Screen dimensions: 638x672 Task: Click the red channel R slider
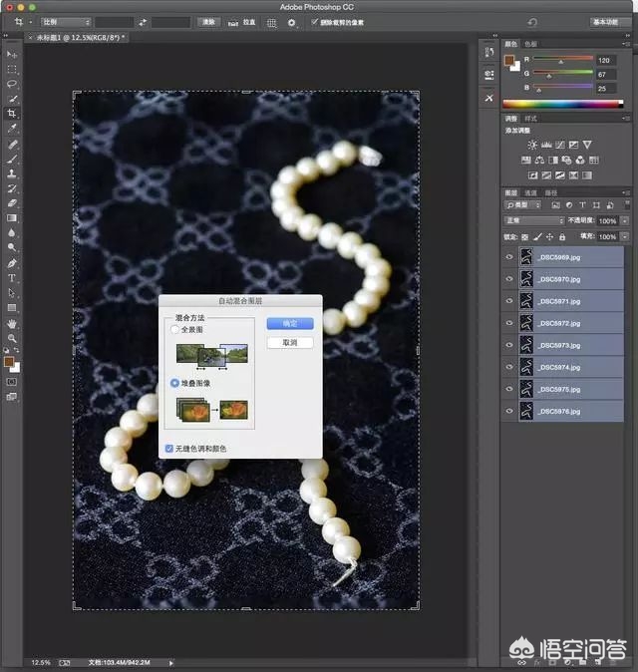coord(562,60)
